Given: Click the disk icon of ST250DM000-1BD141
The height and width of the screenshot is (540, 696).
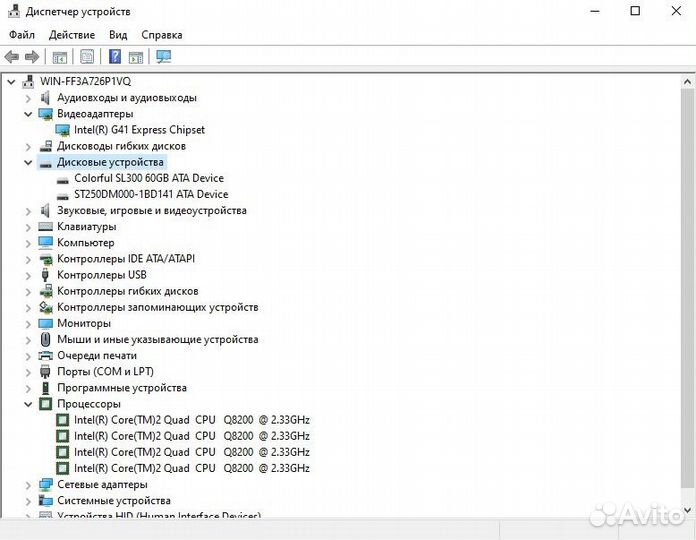Looking at the screenshot, I should tap(63, 196).
